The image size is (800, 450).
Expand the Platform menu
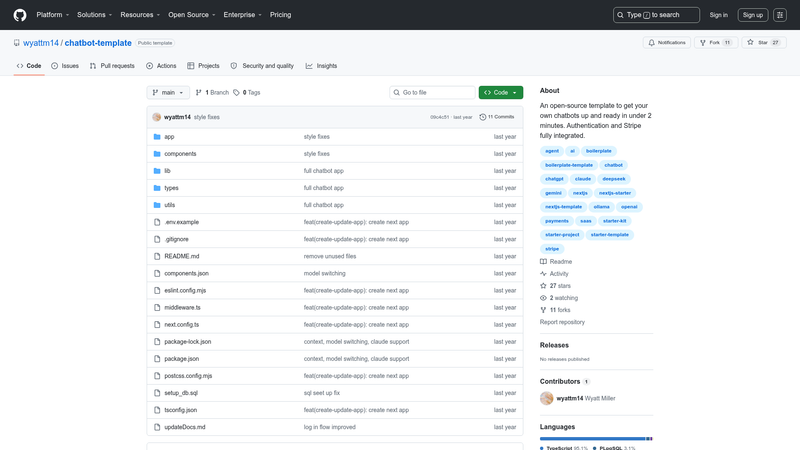(x=53, y=15)
